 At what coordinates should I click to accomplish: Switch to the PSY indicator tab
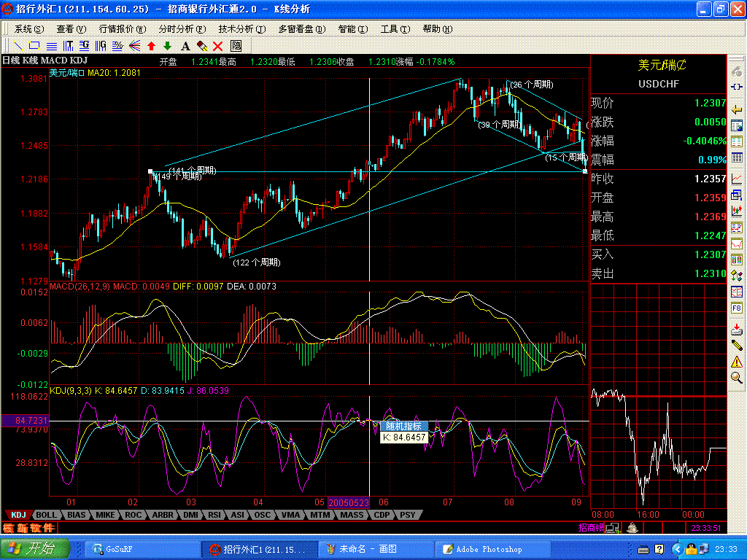point(407,515)
